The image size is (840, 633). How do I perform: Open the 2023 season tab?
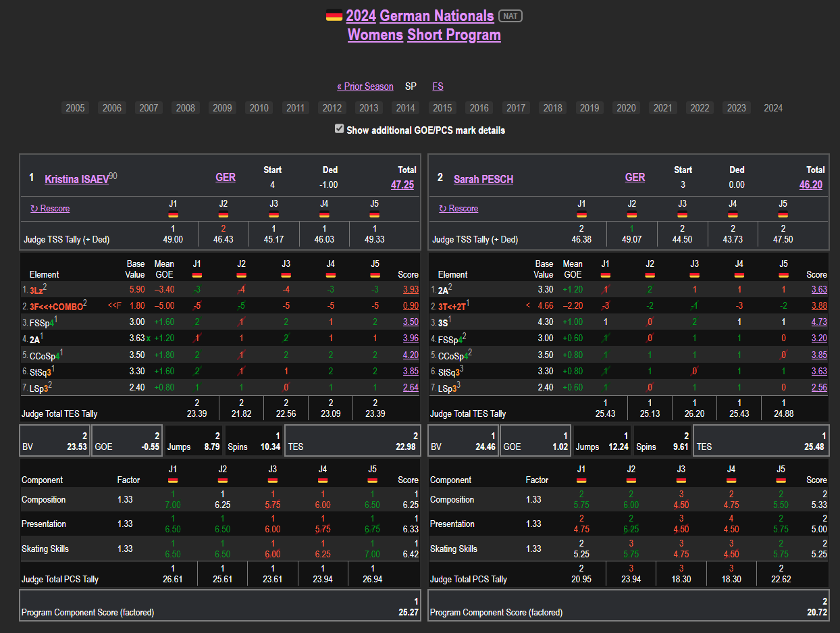pyautogui.click(x=737, y=108)
